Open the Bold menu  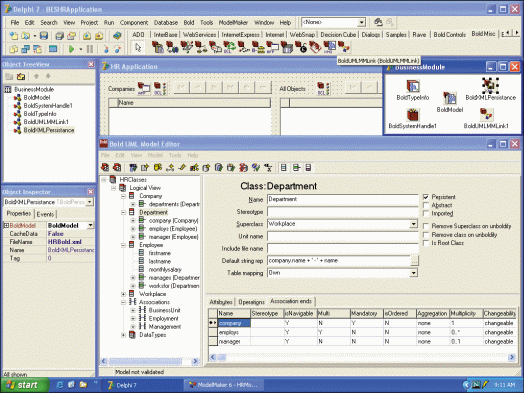coord(189,22)
